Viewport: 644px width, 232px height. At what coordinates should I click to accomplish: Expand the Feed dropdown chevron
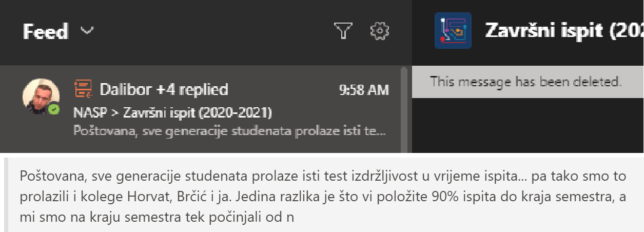pyautogui.click(x=87, y=31)
